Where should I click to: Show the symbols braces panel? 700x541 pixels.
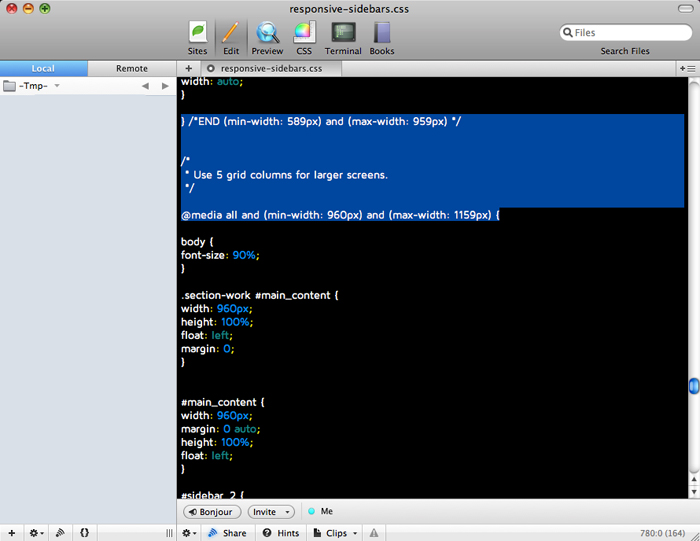click(84, 533)
